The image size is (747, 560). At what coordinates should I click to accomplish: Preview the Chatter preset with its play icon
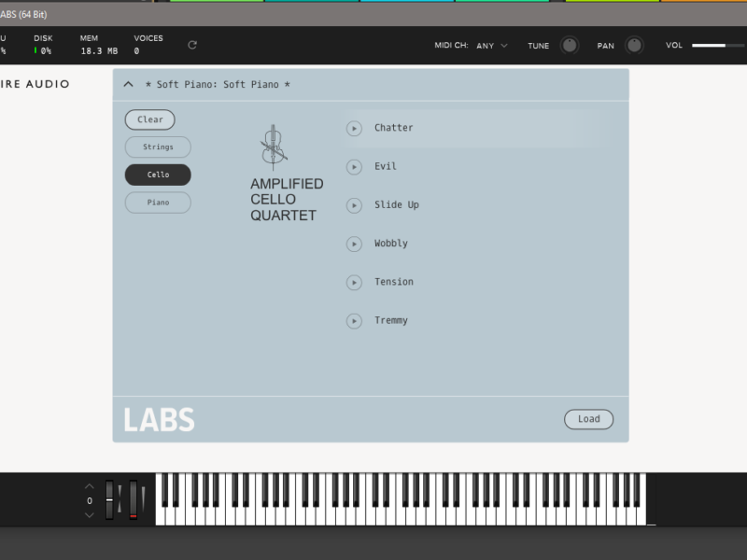[x=354, y=128]
